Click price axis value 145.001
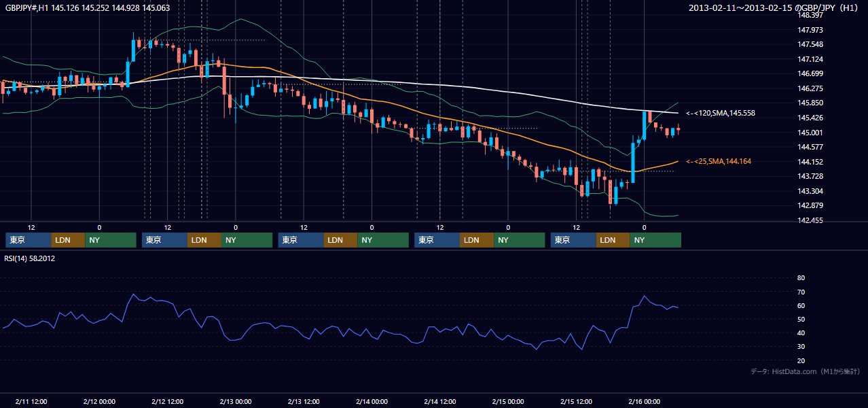The image size is (868, 408). pyautogui.click(x=810, y=133)
